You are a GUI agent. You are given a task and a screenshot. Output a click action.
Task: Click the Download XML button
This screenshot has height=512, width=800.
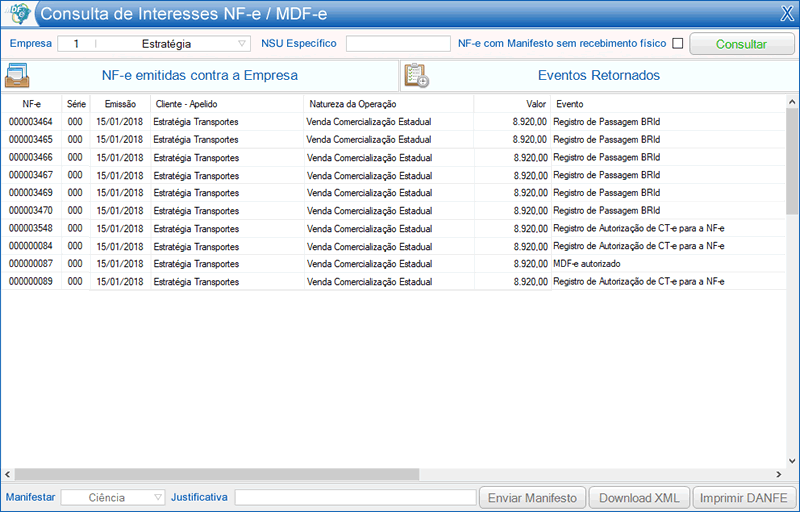click(x=639, y=498)
